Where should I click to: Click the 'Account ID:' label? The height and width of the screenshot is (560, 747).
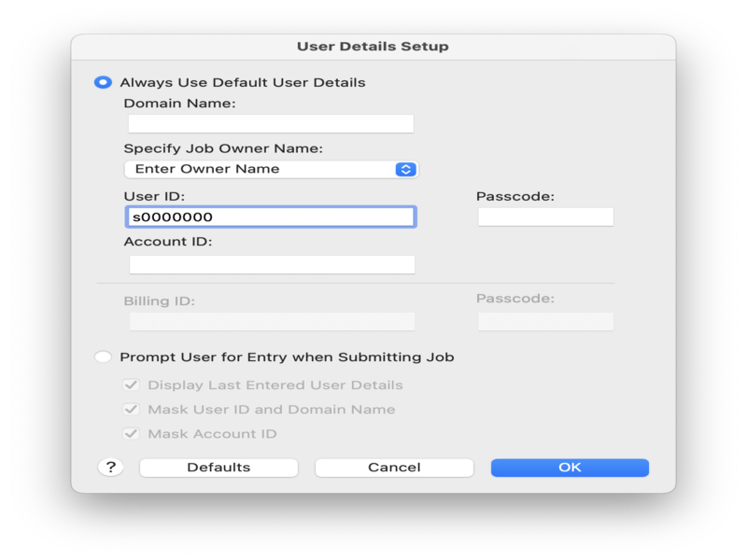[168, 242]
